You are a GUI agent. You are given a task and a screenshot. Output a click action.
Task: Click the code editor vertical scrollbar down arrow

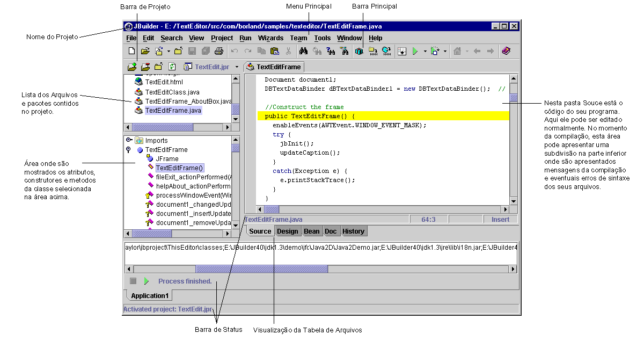pyautogui.click(x=513, y=201)
